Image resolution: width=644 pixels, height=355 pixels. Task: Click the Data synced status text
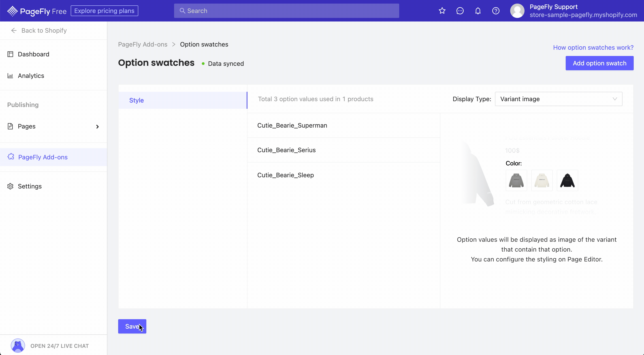click(226, 64)
